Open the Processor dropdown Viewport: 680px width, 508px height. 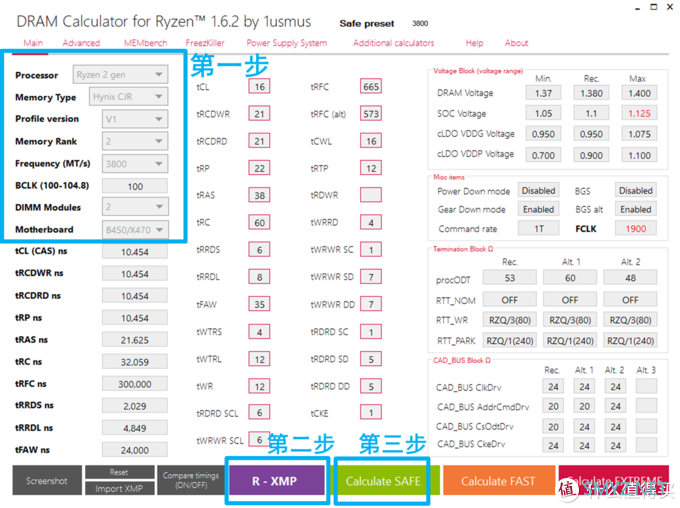pos(120,75)
